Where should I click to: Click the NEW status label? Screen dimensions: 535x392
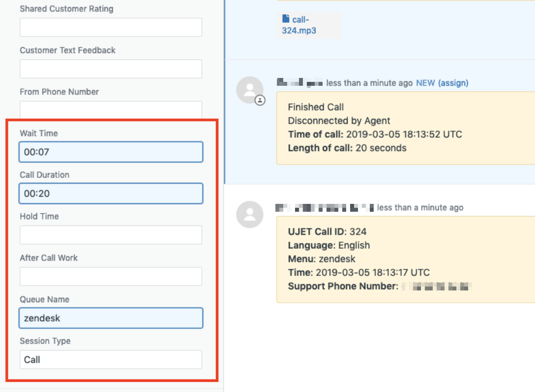(x=425, y=83)
